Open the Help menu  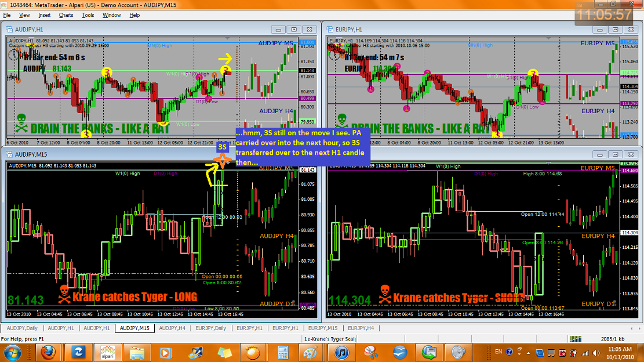point(134,15)
